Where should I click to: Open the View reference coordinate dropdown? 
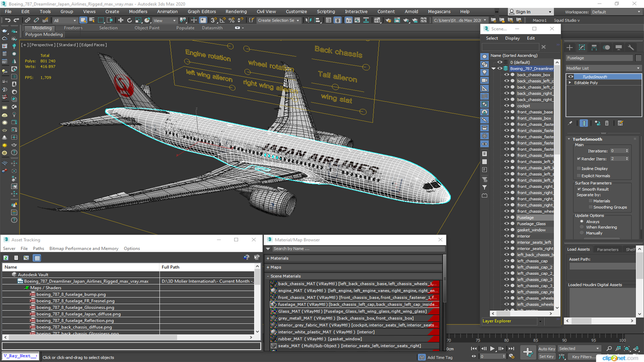click(x=165, y=20)
